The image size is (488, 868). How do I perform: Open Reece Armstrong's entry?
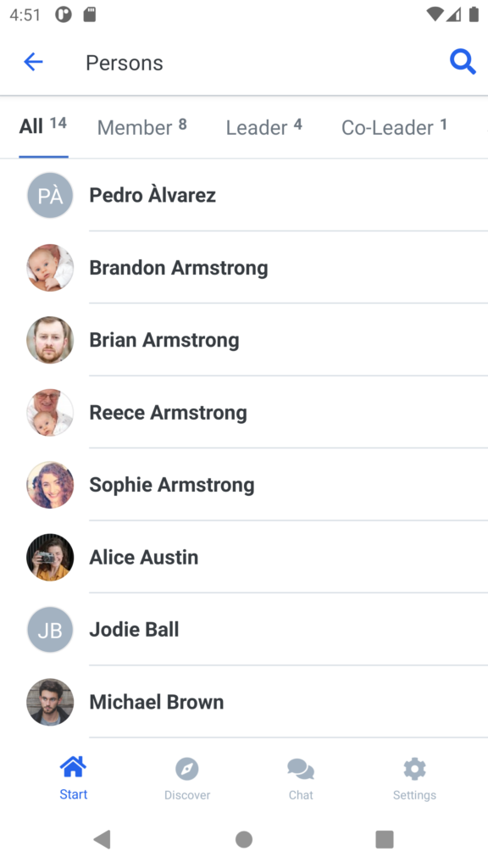click(x=244, y=413)
